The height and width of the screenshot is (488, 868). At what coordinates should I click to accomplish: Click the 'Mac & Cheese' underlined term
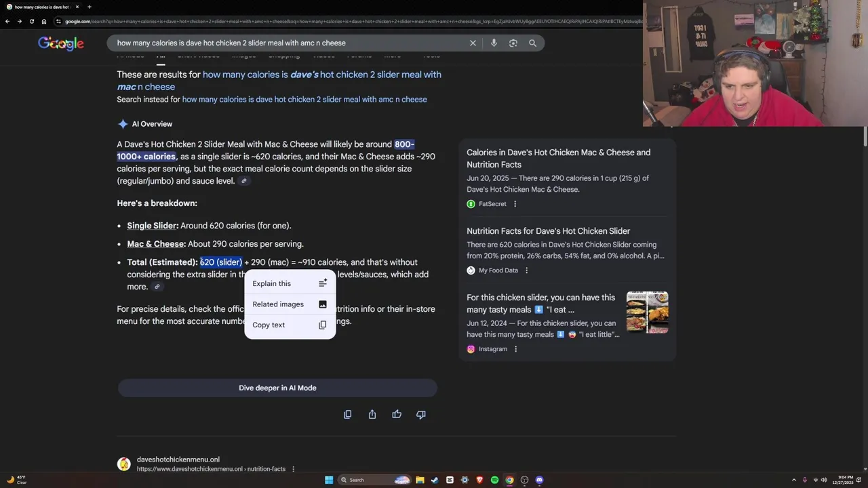156,244
